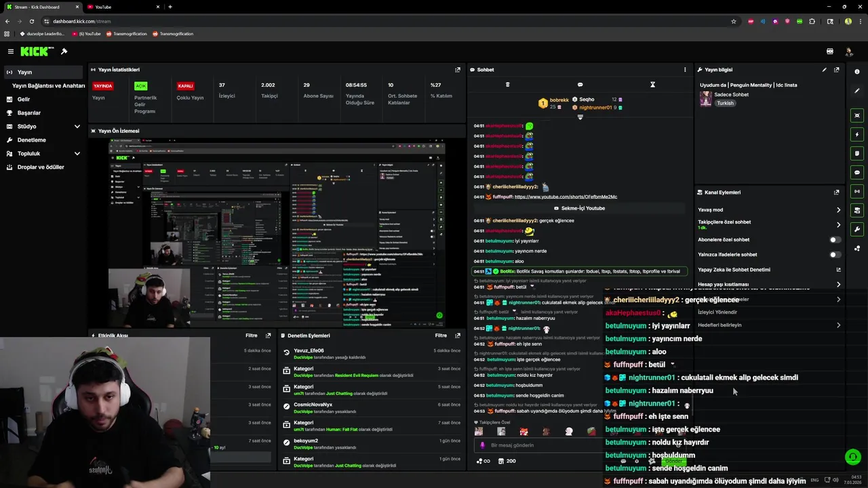
Task: Expand Topluluk sidebar section
Action: (77, 154)
